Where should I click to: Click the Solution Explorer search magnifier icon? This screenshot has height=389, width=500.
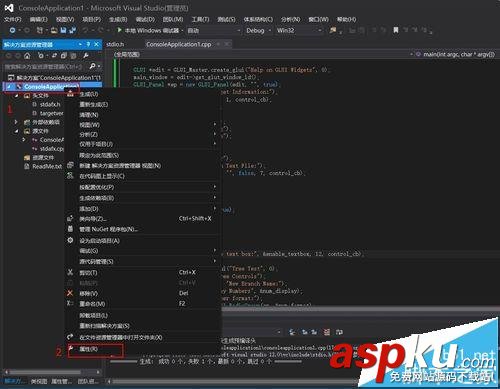point(93,66)
